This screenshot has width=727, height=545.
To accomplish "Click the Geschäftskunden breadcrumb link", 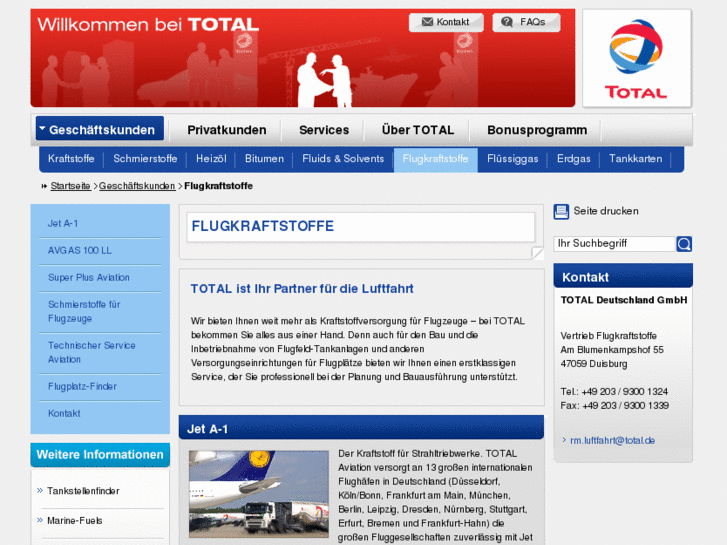I will click(x=137, y=186).
